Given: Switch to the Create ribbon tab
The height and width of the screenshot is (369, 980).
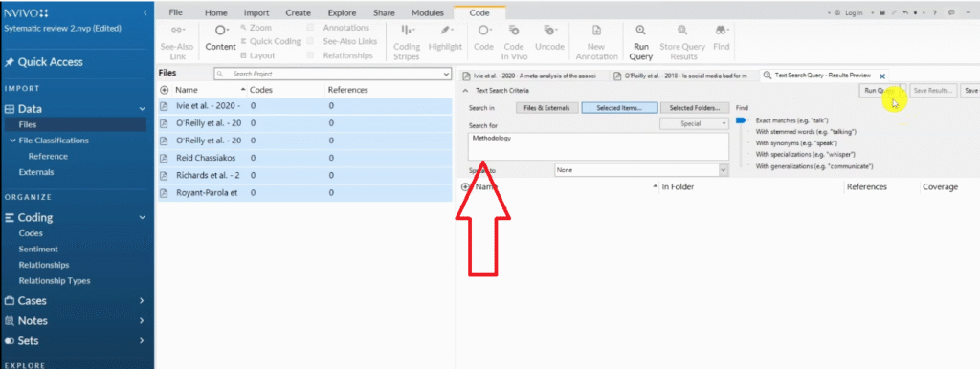Looking at the screenshot, I should (x=299, y=12).
